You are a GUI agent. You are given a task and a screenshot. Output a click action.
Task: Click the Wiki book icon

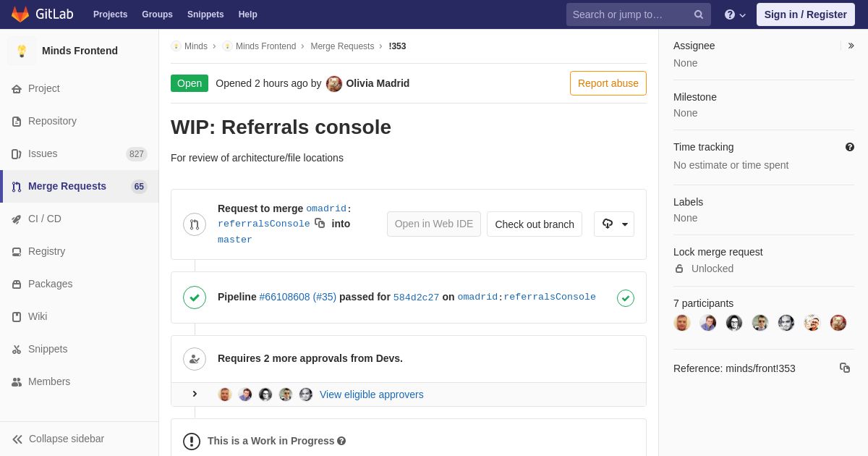coord(17,317)
